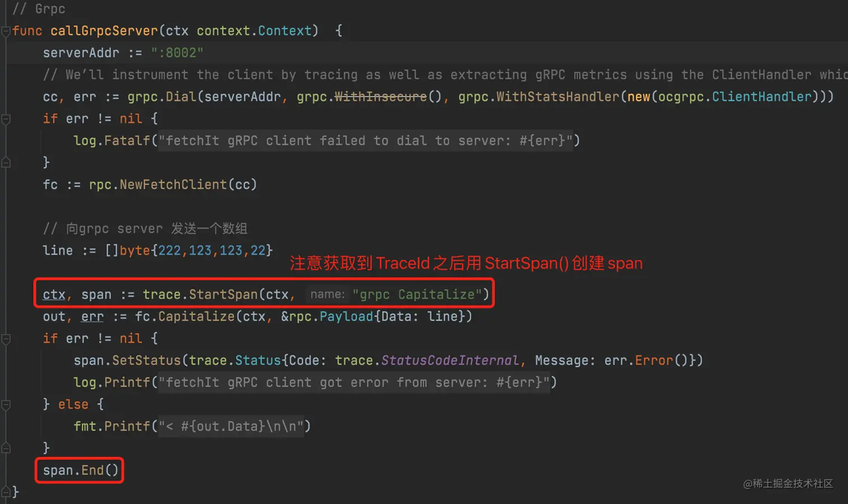
Task: Fold the if block containing log.Fatalf
Action: point(6,119)
